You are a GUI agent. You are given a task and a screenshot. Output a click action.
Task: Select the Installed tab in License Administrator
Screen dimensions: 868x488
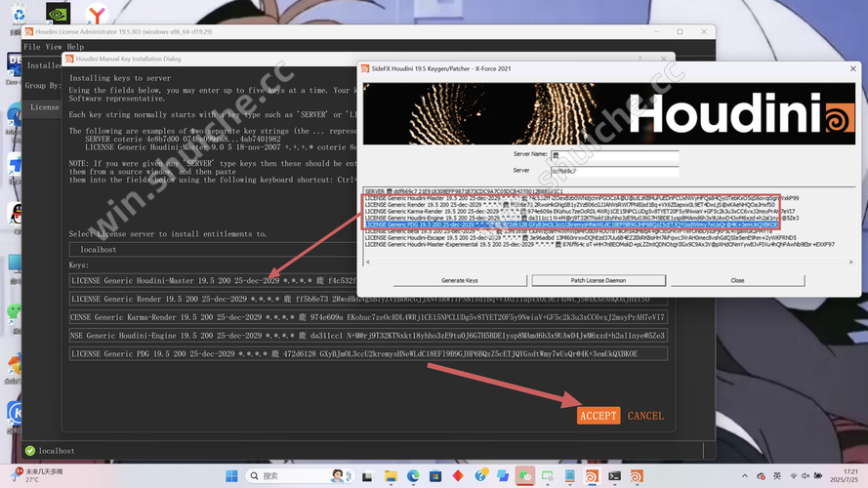44,65
